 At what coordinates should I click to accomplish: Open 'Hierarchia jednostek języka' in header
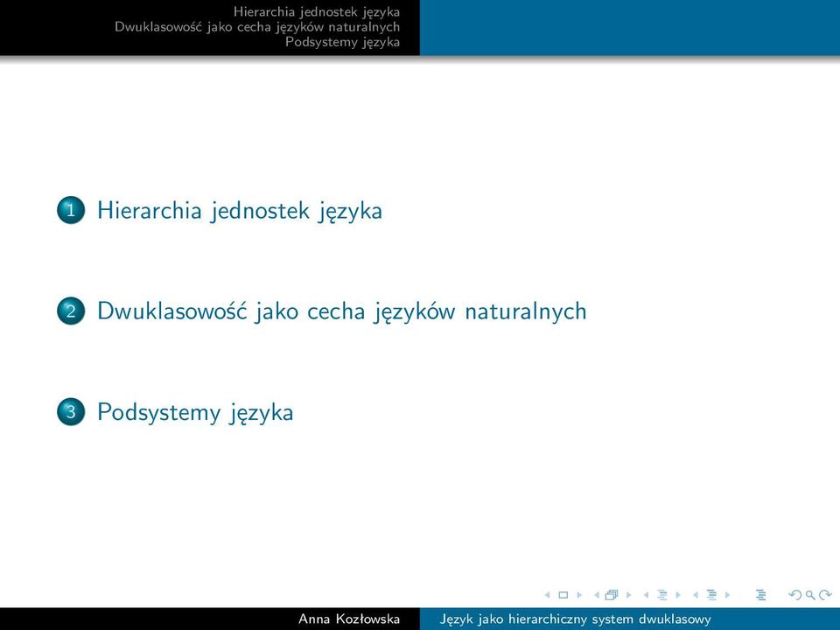317,11
